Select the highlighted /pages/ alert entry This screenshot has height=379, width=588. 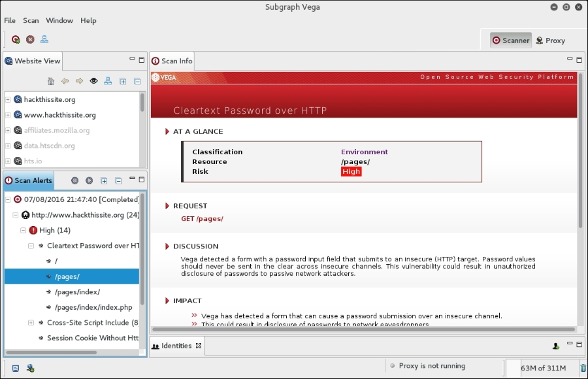72,276
